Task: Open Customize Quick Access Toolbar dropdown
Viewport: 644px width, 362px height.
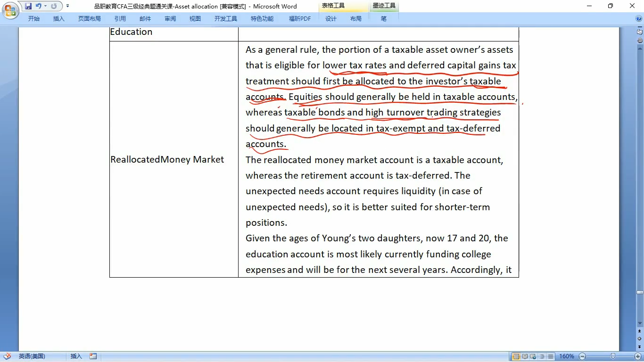Action: click(68, 6)
